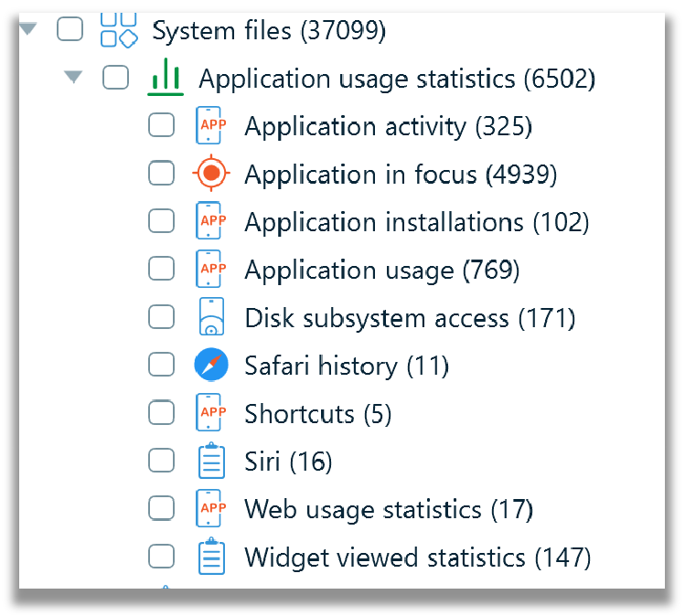Select Disk subsystem access (171) label
This screenshot has height=616, width=685.
[x=410, y=317]
